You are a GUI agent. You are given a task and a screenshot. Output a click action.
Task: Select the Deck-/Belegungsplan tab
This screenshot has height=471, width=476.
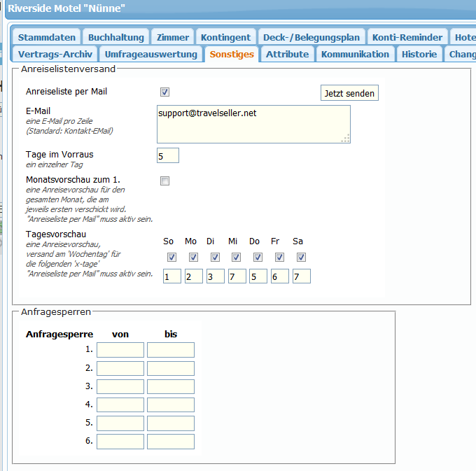[x=311, y=37]
